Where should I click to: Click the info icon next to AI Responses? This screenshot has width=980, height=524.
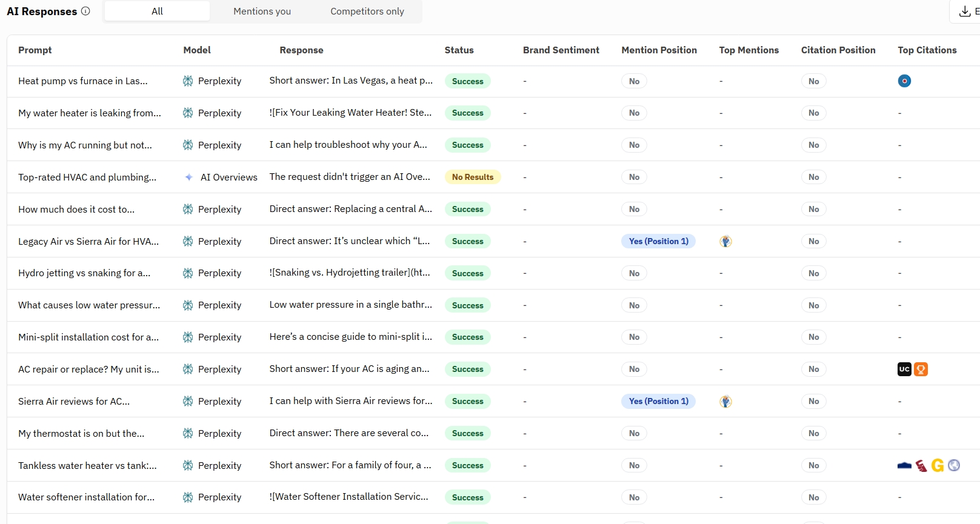click(85, 11)
